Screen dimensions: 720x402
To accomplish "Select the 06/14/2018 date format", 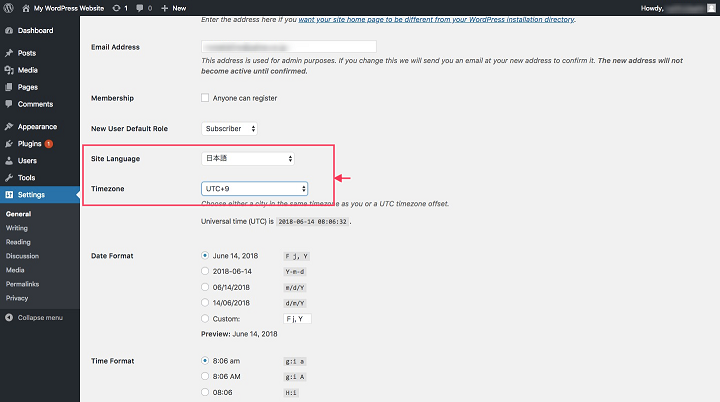I will click(x=205, y=287).
